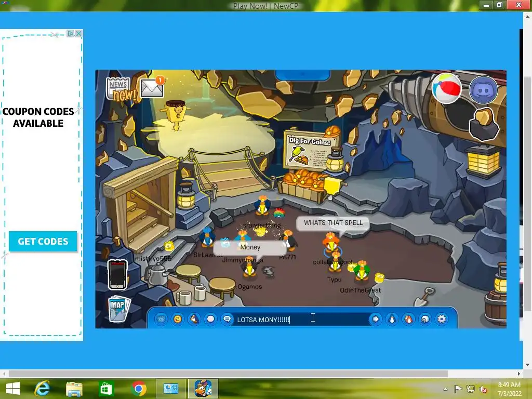Show hidden tray icons arrow
The height and width of the screenshot is (399, 532).
coord(445,389)
